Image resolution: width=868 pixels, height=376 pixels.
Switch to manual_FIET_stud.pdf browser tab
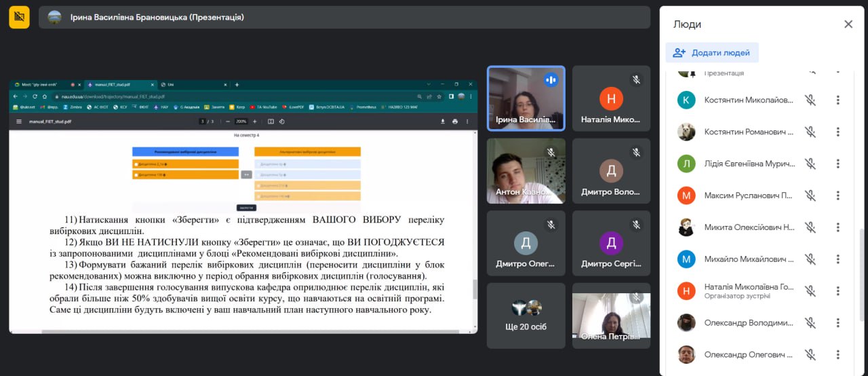tap(119, 85)
